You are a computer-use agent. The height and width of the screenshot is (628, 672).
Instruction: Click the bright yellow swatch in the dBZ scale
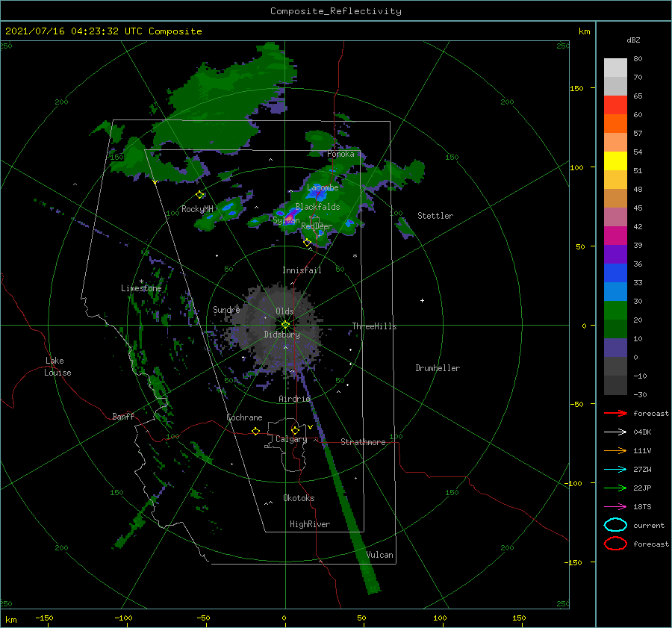[x=615, y=161]
